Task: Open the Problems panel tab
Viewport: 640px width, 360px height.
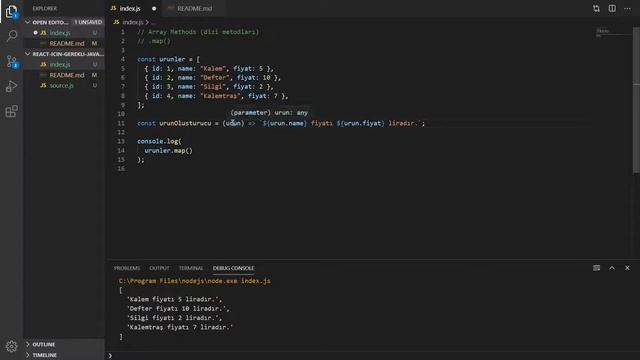Action: (127, 268)
